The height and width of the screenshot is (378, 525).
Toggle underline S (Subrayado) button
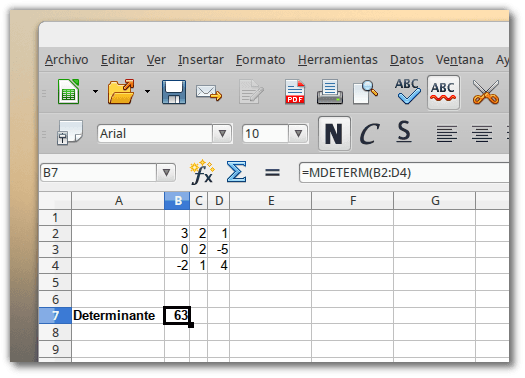(404, 132)
